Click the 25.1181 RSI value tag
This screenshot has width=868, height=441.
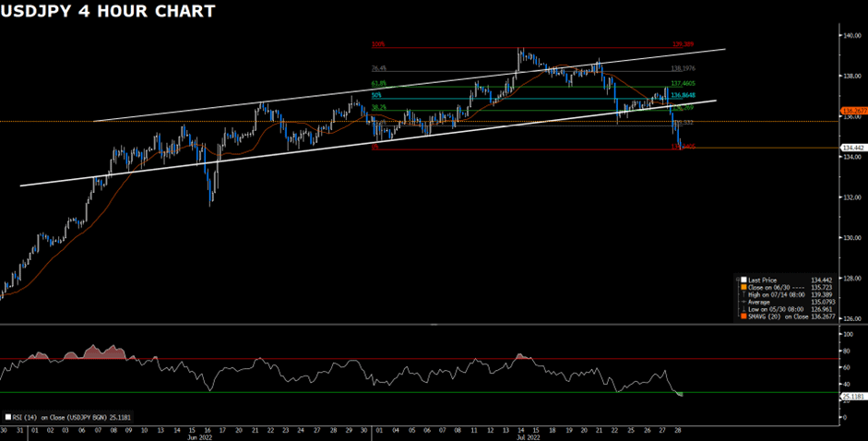point(852,396)
